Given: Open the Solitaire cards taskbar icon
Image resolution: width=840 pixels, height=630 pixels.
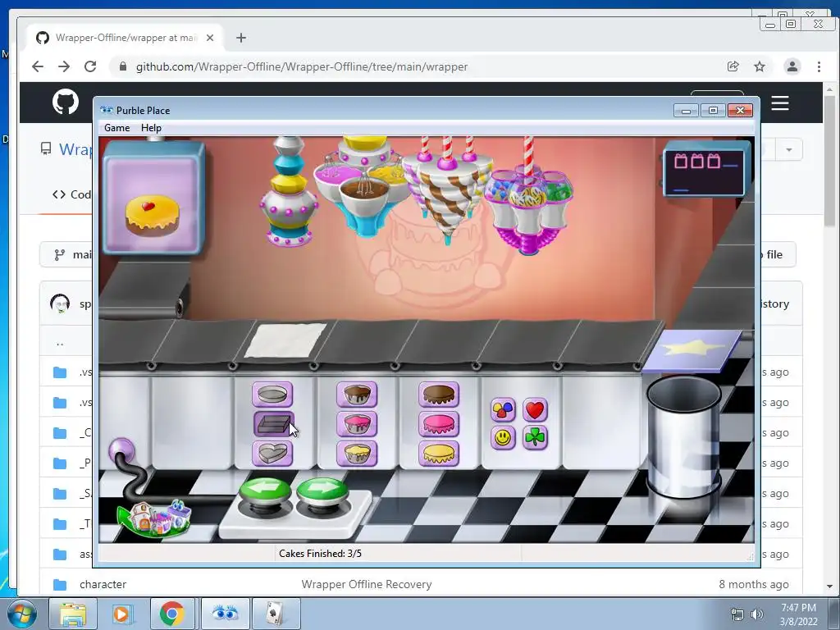Looking at the screenshot, I should point(276,614).
